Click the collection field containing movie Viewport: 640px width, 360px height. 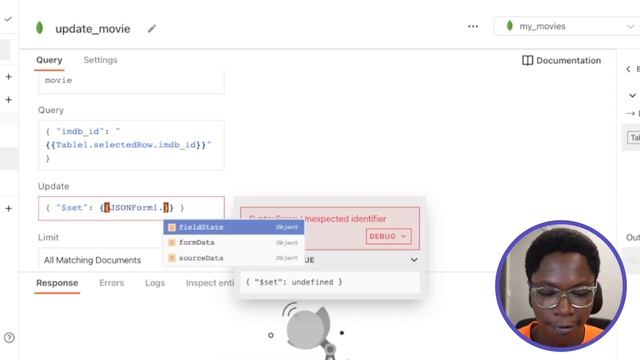click(x=131, y=81)
